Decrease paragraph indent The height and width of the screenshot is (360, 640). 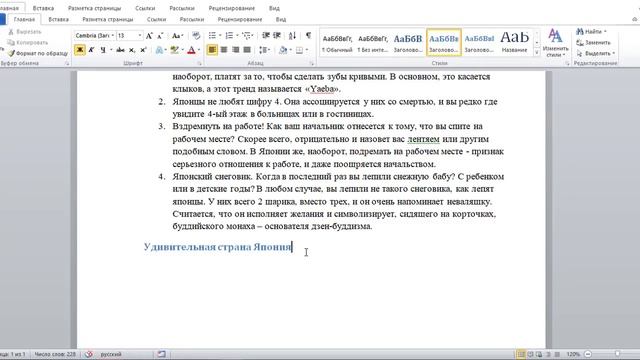(x=266, y=36)
